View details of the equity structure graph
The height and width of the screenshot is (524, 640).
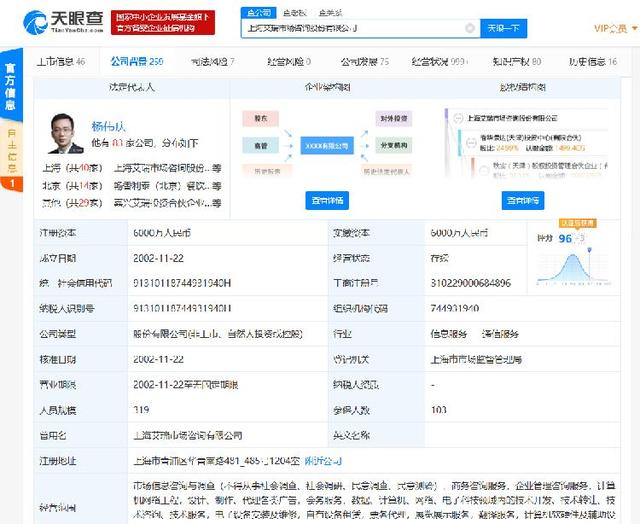coord(522,200)
